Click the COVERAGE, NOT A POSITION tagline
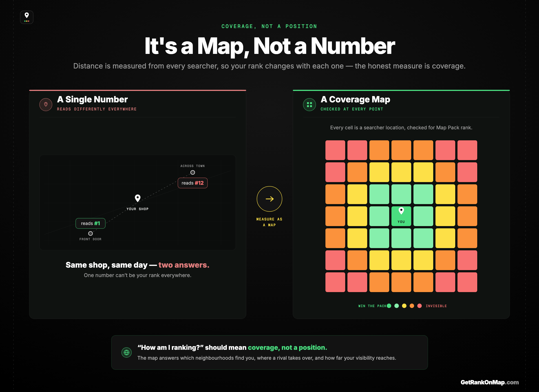This screenshot has height=392, width=539. 269,26
